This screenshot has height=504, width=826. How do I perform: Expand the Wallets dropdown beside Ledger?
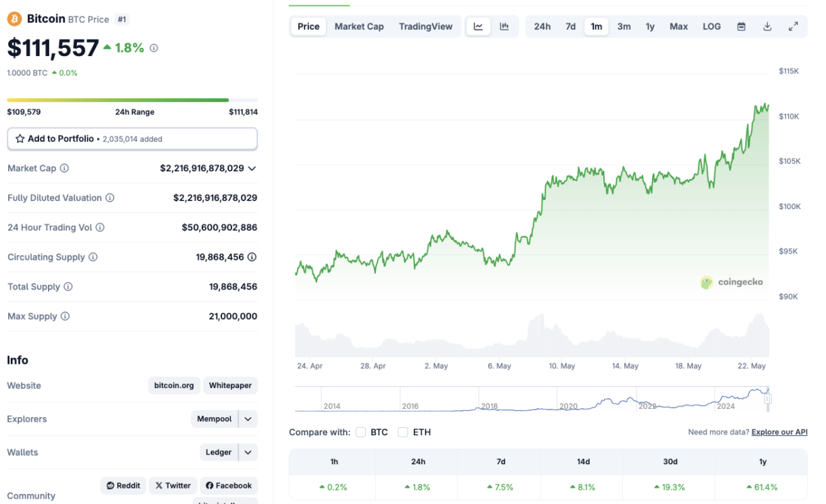click(248, 452)
